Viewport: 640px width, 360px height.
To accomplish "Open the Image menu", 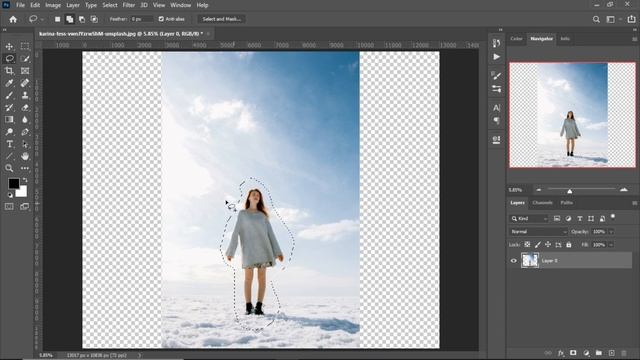I will [53, 5].
